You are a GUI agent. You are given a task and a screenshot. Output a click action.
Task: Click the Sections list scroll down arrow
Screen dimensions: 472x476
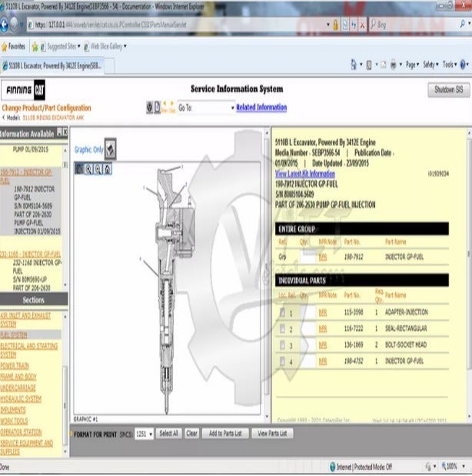[65, 451]
